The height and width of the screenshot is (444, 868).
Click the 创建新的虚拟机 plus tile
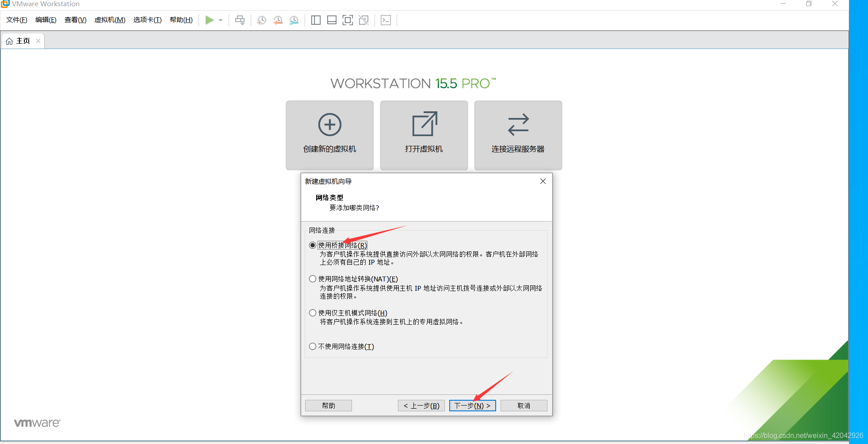click(x=330, y=135)
